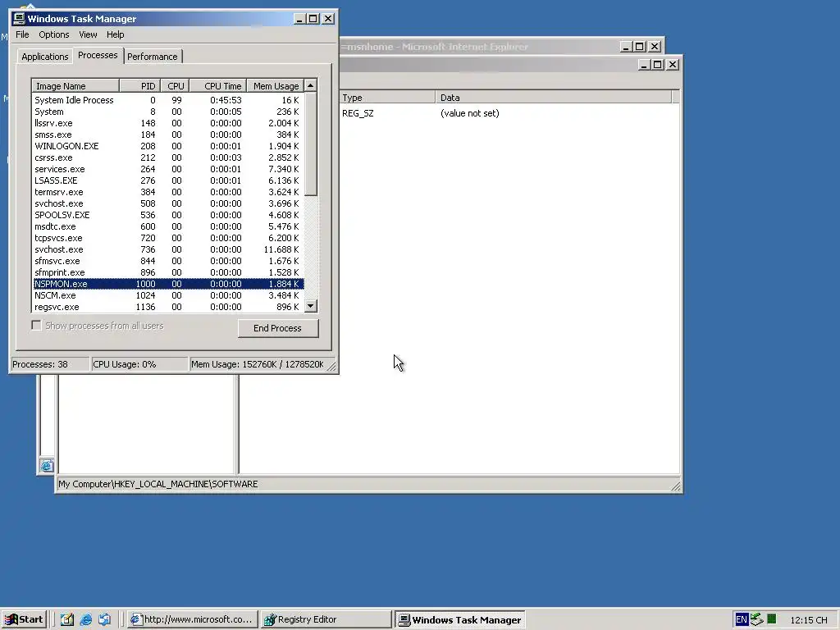Select regsvc.exe process
The height and width of the screenshot is (630, 840).
(x=168, y=307)
